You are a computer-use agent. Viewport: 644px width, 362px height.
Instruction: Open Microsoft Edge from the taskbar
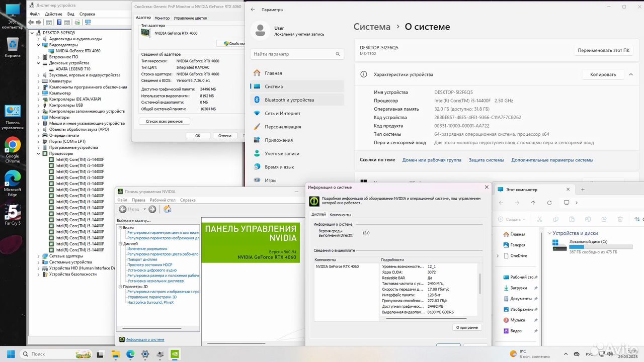pos(130,354)
